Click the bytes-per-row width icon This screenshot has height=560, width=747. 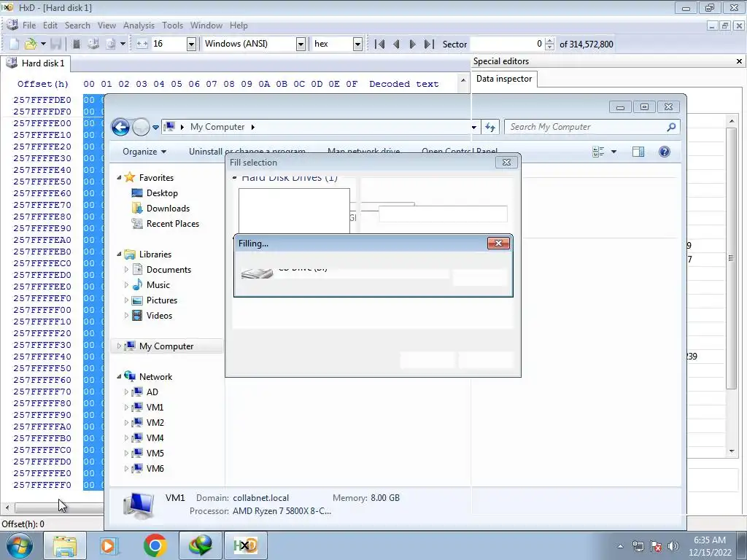(142, 44)
